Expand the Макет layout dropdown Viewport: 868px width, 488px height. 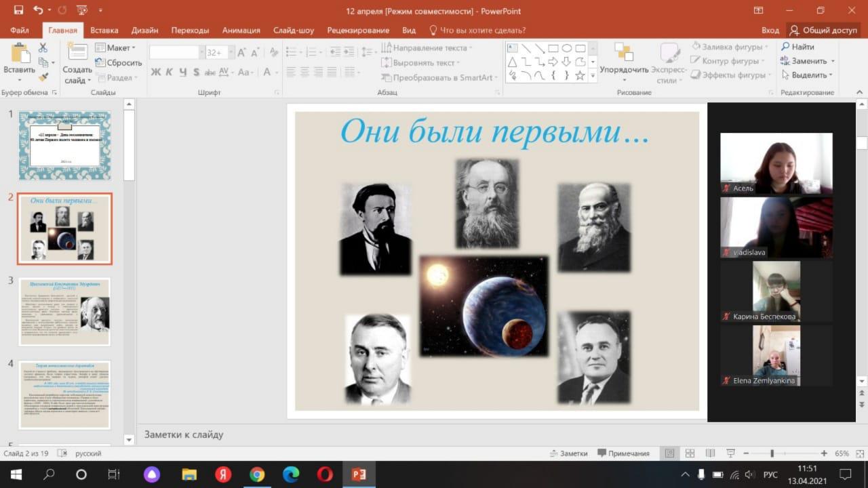point(116,48)
